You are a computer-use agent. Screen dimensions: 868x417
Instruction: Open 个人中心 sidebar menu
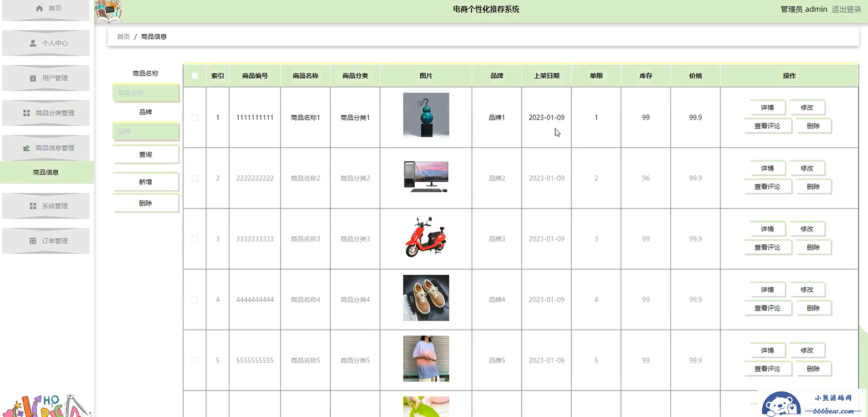click(x=46, y=43)
